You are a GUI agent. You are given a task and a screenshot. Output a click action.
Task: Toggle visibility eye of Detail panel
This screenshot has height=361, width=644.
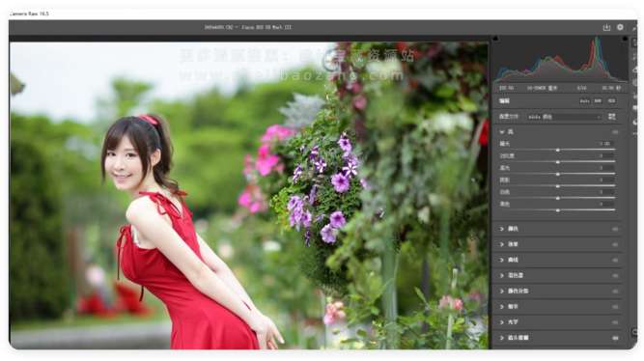coord(615,307)
